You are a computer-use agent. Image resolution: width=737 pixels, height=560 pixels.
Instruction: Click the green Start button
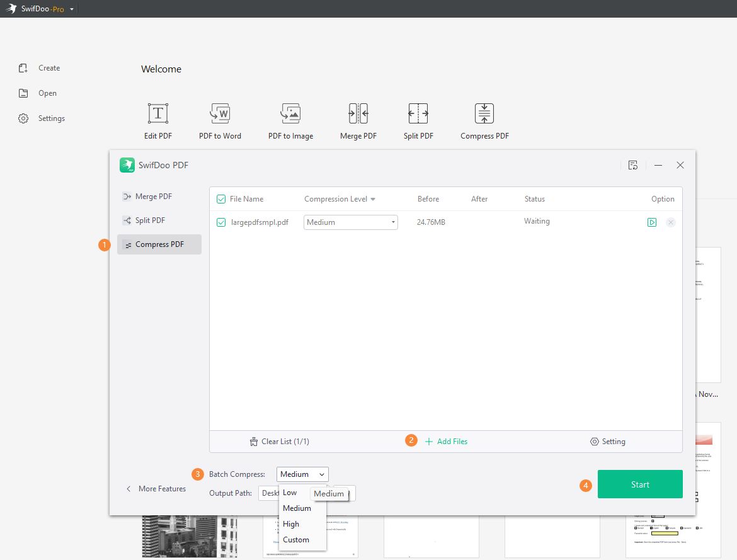(x=640, y=484)
